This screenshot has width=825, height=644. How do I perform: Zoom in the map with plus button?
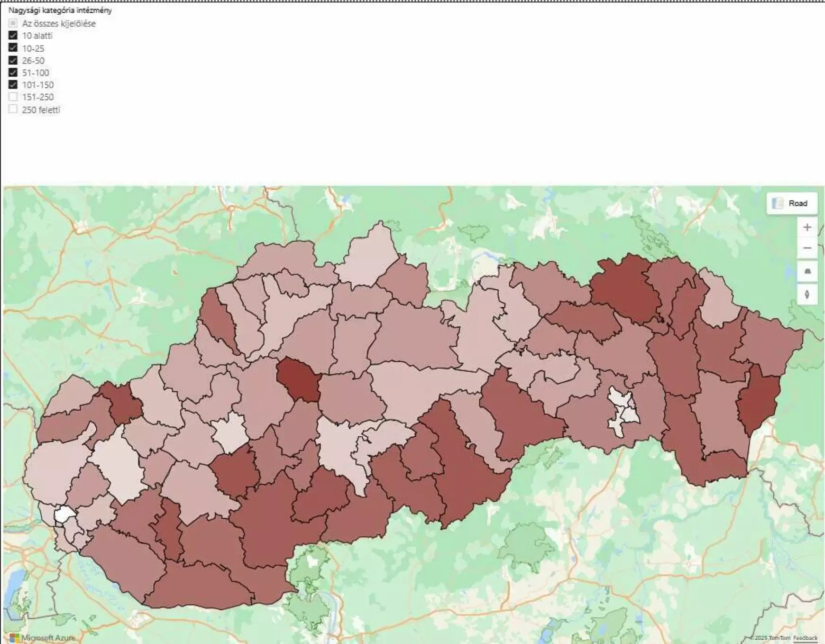807,227
